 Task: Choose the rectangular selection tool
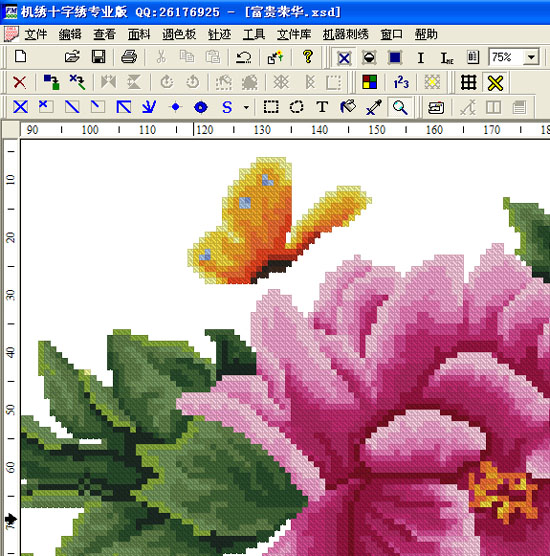[x=271, y=107]
